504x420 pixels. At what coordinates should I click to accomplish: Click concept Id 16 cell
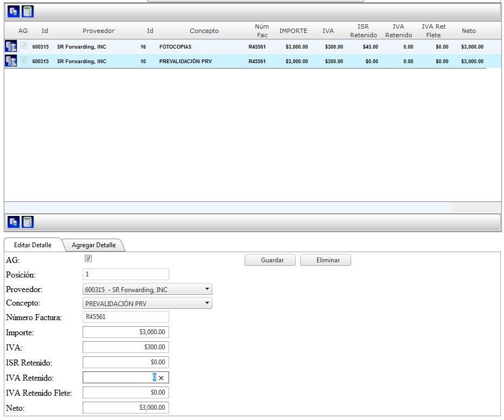[x=143, y=47]
